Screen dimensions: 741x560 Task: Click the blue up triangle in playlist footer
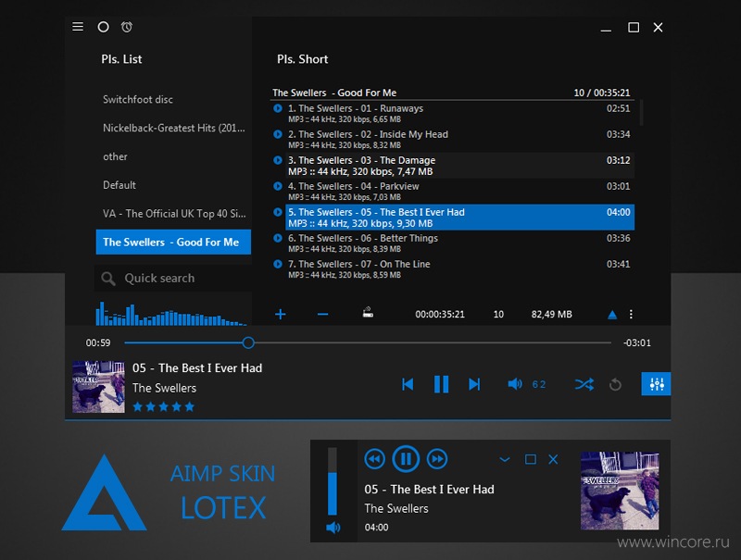point(612,315)
